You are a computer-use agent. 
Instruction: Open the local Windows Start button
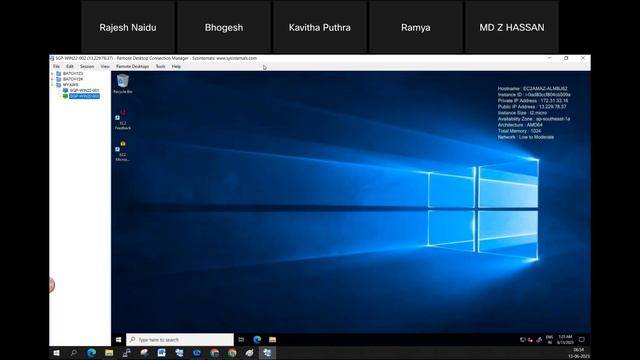point(56,353)
